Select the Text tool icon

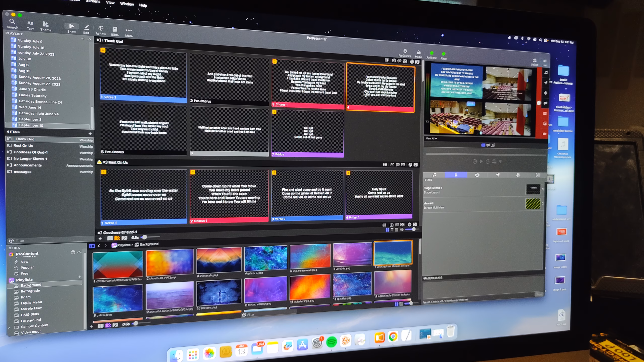pos(30,25)
